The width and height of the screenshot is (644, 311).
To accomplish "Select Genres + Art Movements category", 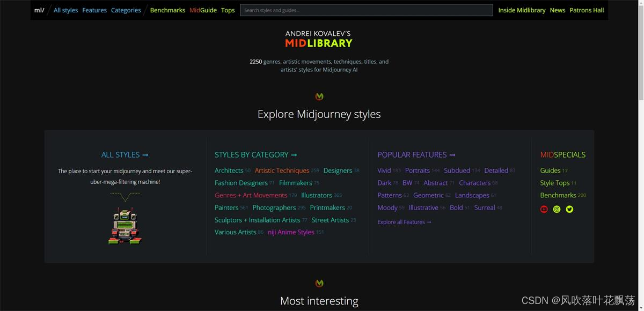I will pyautogui.click(x=251, y=195).
